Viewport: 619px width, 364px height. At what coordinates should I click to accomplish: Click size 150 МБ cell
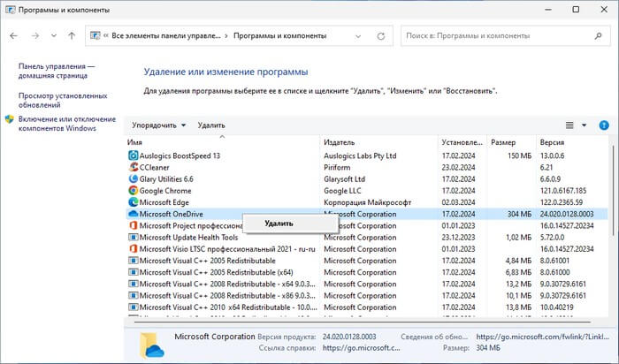(x=520, y=155)
